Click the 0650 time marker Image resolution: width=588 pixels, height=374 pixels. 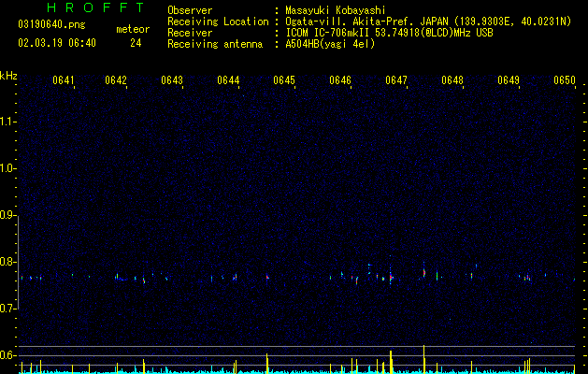coord(565,79)
